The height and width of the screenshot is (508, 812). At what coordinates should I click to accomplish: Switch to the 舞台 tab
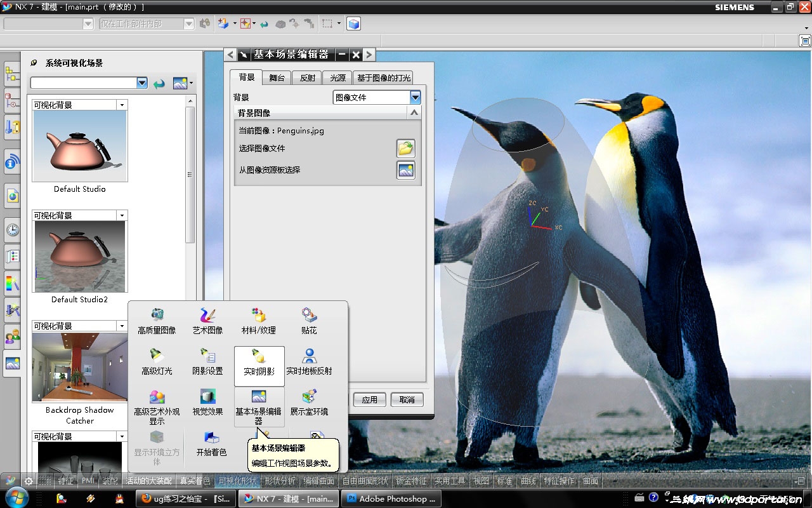[x=277, y=78]
